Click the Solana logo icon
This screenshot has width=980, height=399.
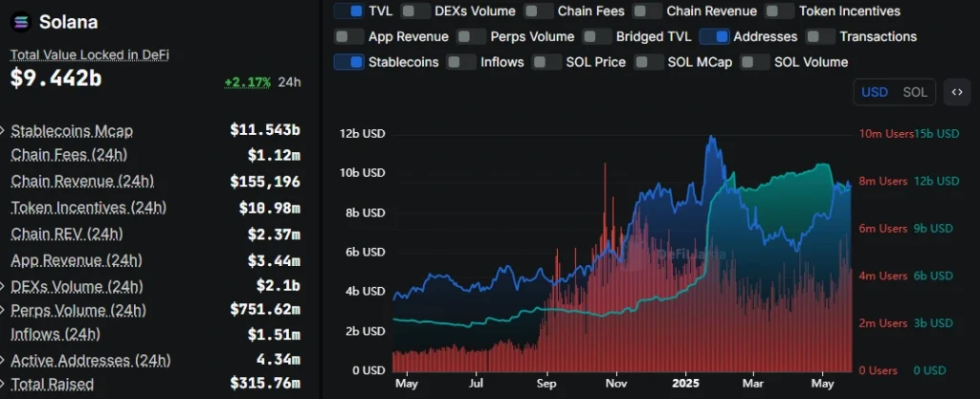coord(21,22)
